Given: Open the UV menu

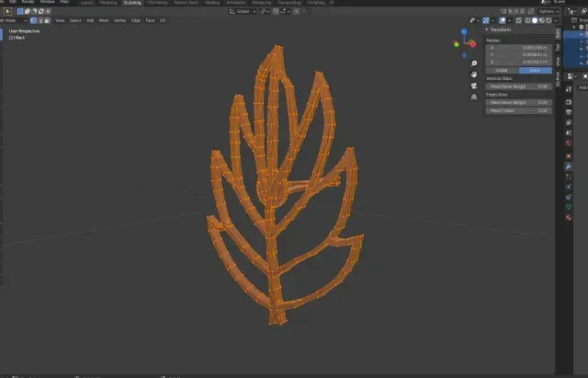Looking at the screenshot, I should [x=163, y=20].
